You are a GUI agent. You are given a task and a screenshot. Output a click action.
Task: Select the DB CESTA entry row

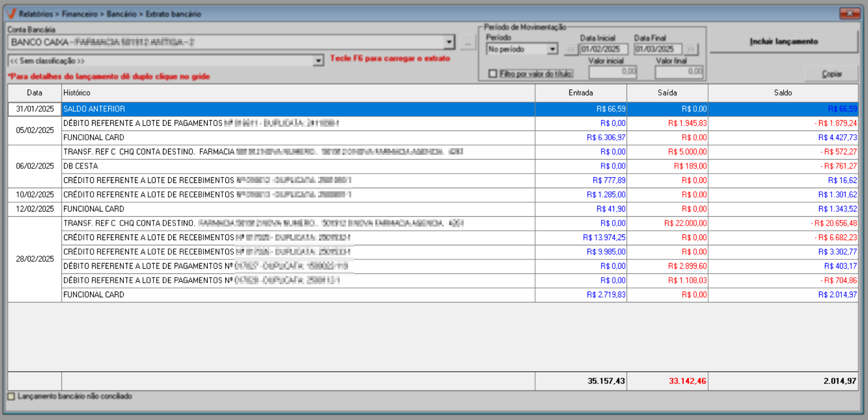[298, 166]
